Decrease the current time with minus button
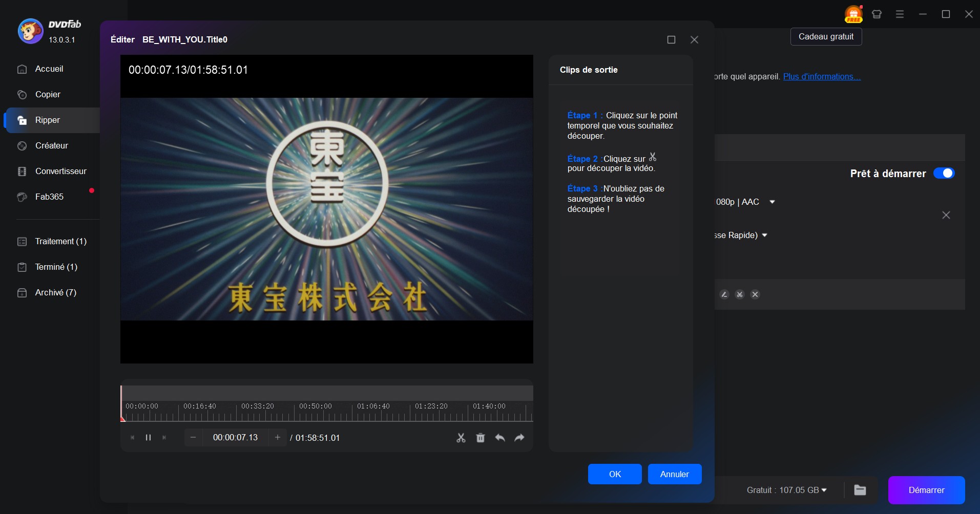980x514 pixels. 193,437
